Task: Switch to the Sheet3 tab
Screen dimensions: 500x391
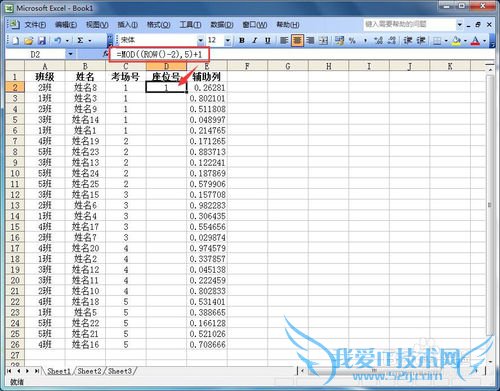Action: click(x=120, y=371)
